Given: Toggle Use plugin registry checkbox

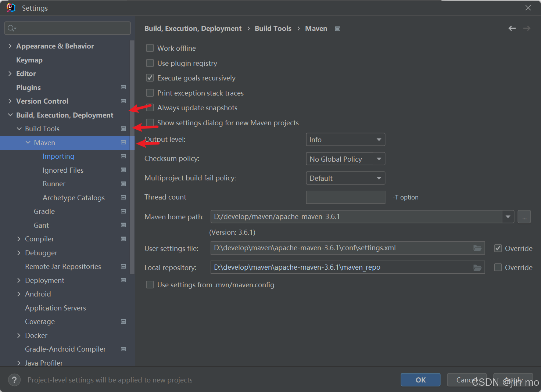Looking at the screenshot, I should [x=150, y=63].
